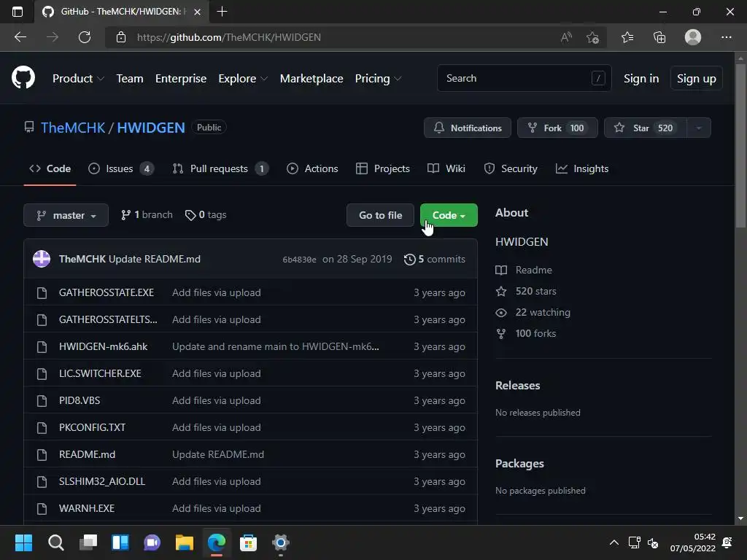The height and width of the screenshot is (560, 747).
Task: Expand the Explore menu
Action: coord(243,79)
